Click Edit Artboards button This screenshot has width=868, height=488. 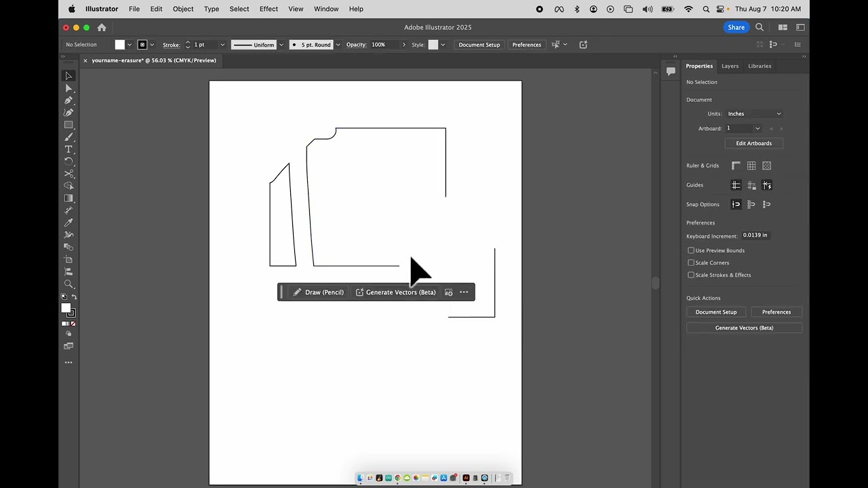754,143
